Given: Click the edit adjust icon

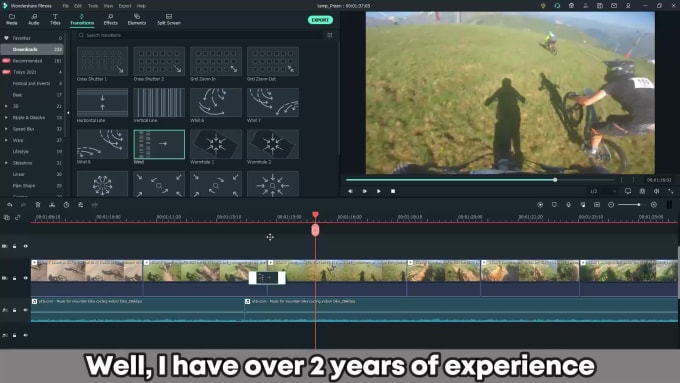Looking at the screenshot, I should [x=81, y=205].
